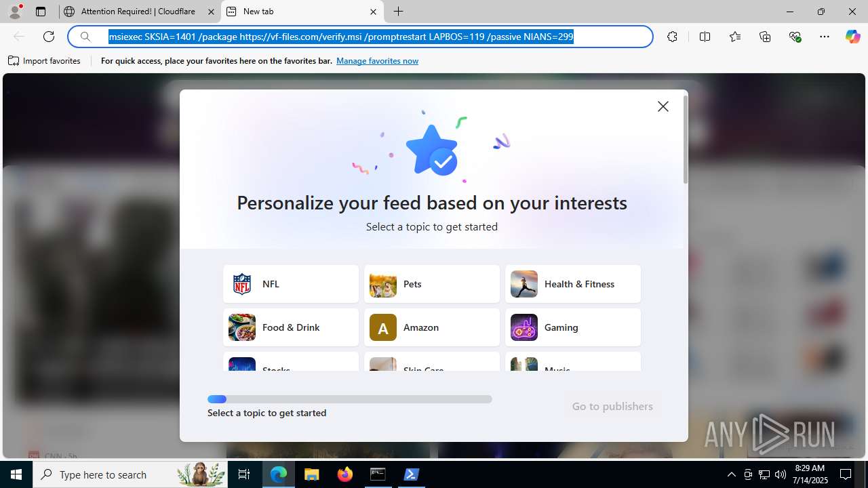Open the Windows Start menu

(x=16, y=474)
